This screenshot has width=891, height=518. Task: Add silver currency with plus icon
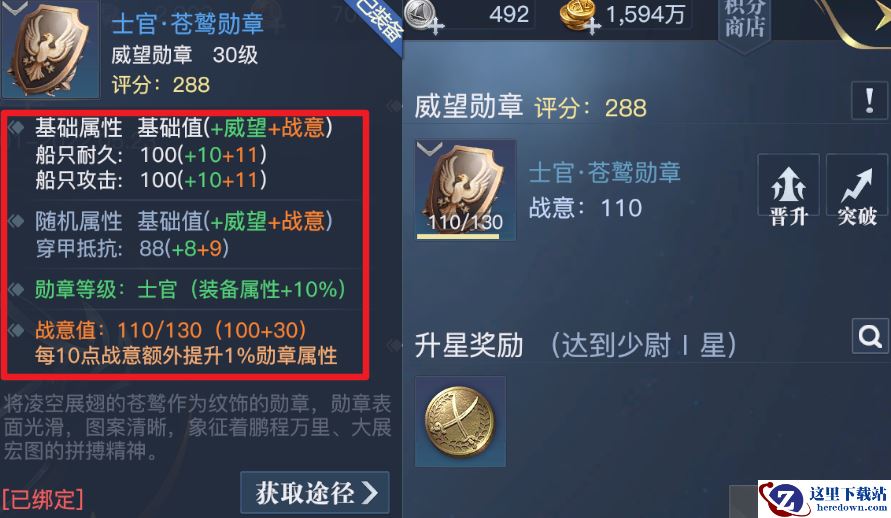point(435,26)
